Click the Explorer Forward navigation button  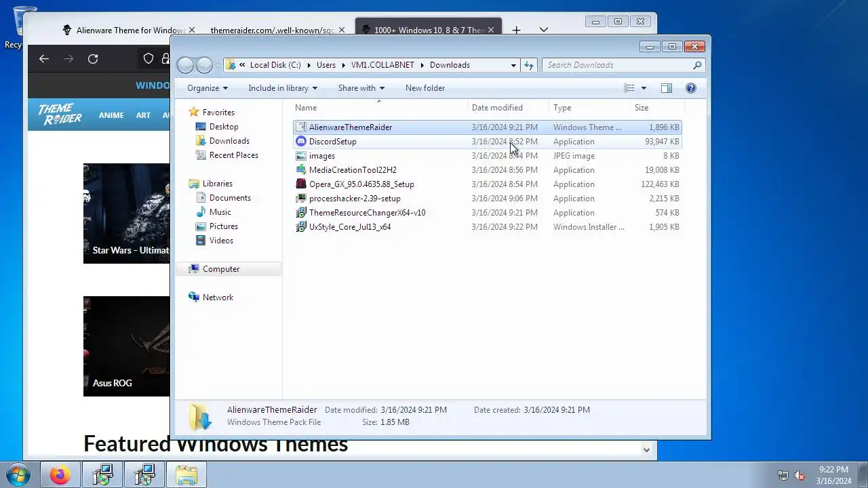pos(204,65)
